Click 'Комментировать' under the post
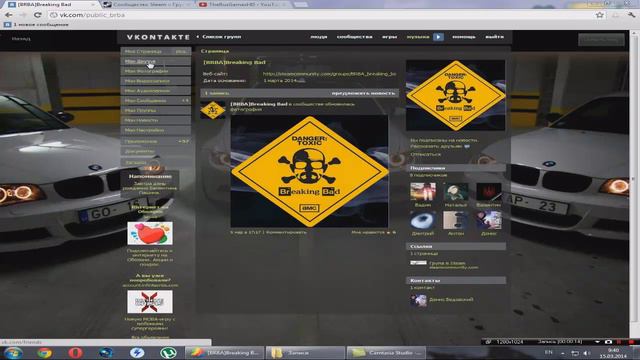 (286, 232)
